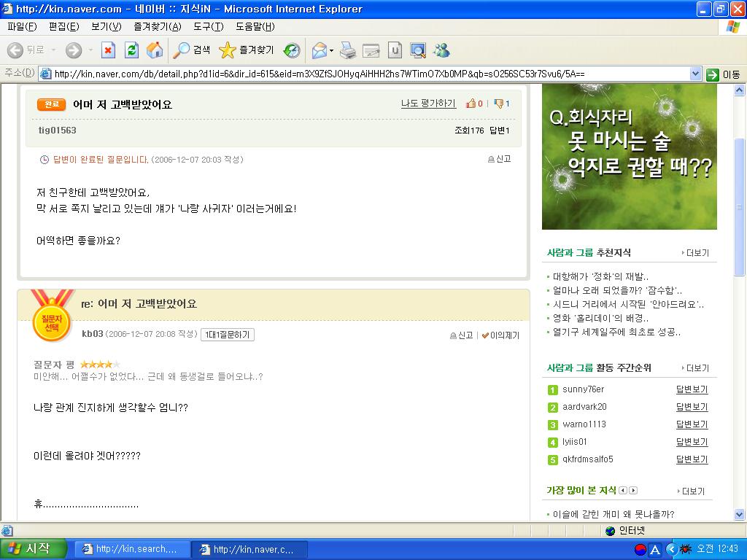Open the Mail button dropdown arrow
This screenshot has height=560, width=747.
click(x=332, y=50)
